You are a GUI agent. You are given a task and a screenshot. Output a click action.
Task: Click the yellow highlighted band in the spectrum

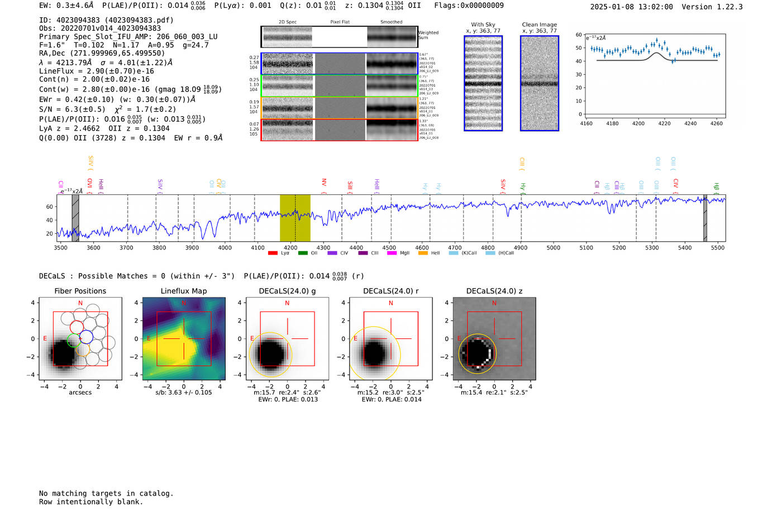pos(295,218)
